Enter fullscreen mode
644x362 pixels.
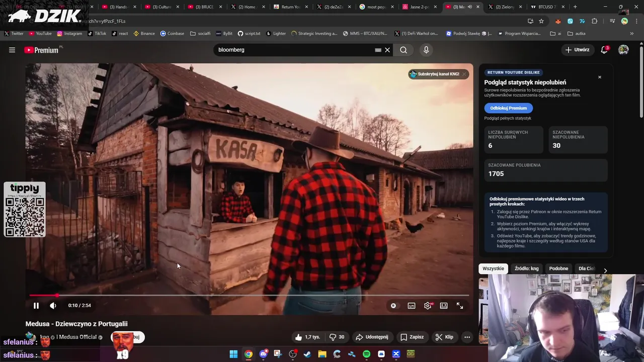click(460, 306)
